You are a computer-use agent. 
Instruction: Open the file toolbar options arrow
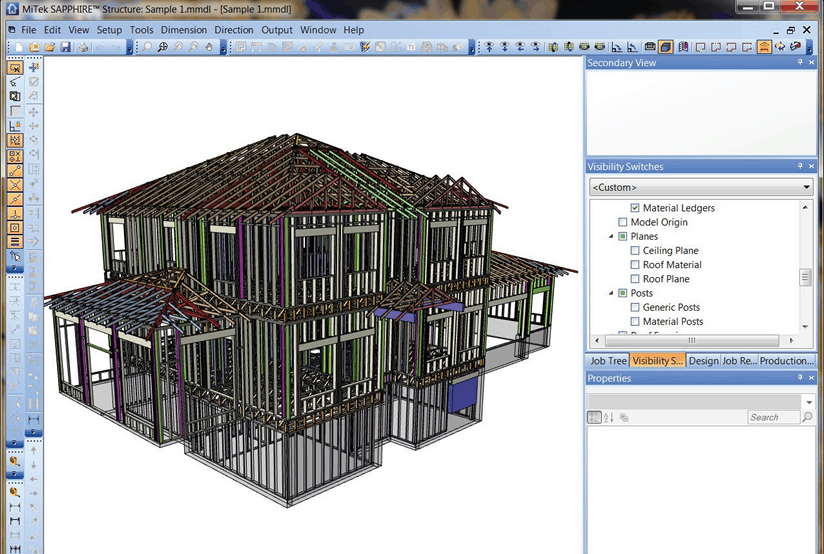[129, 48]
